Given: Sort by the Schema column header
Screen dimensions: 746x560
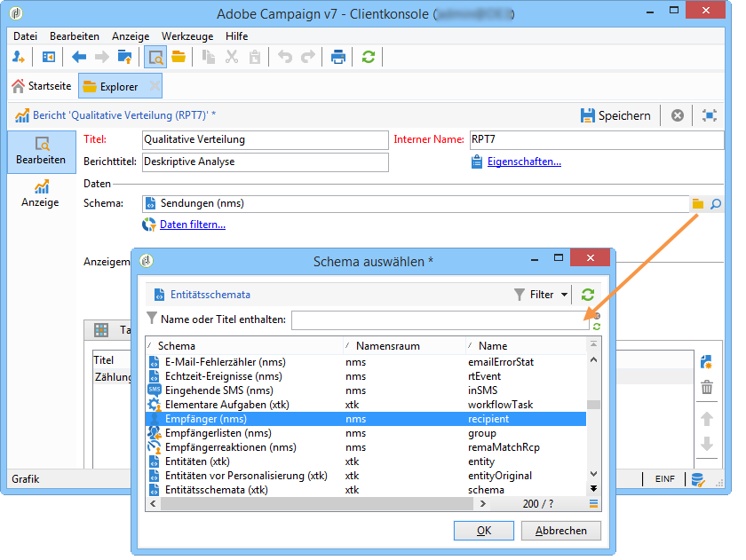Looking at the screenshot, I should pyautogui.click(x=244, y=346).
